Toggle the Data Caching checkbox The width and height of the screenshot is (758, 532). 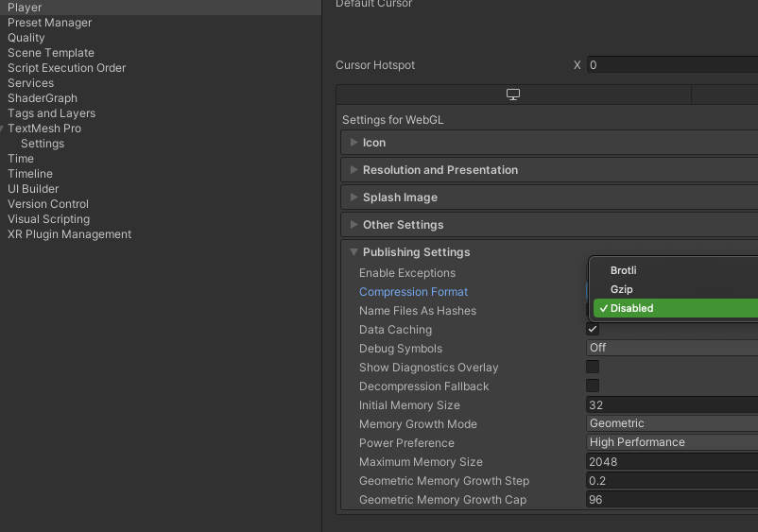click(x=593, y=329)
